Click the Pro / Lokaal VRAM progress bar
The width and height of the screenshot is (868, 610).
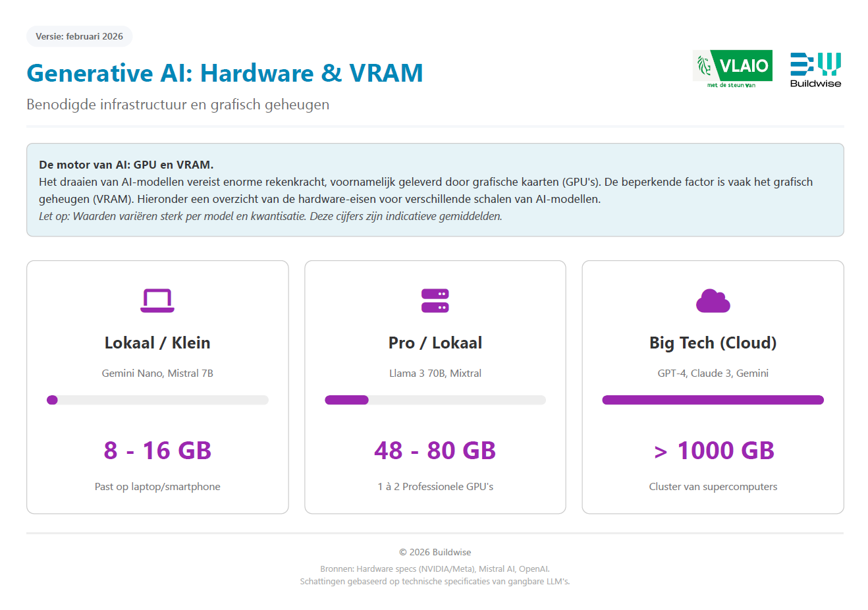click(435, 400)
